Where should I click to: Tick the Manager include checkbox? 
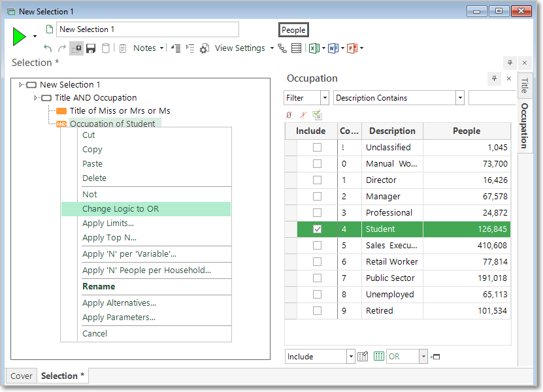point(317,196)
